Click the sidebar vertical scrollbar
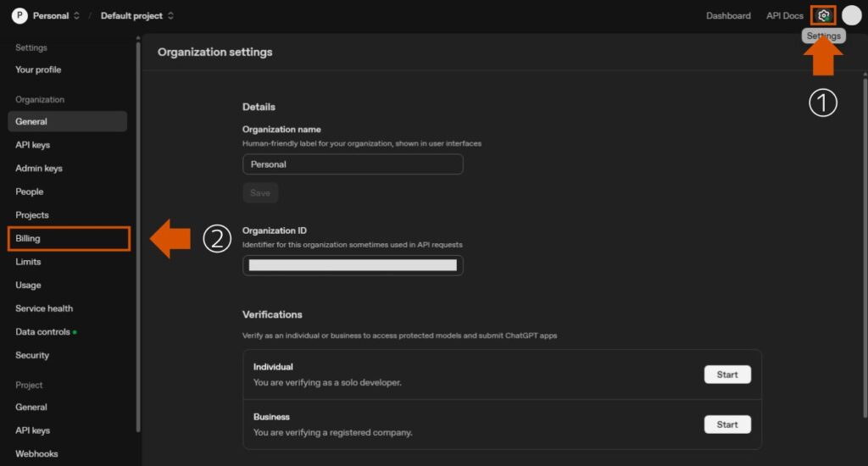Screen dimensions: 868x466 click(138, 237)
